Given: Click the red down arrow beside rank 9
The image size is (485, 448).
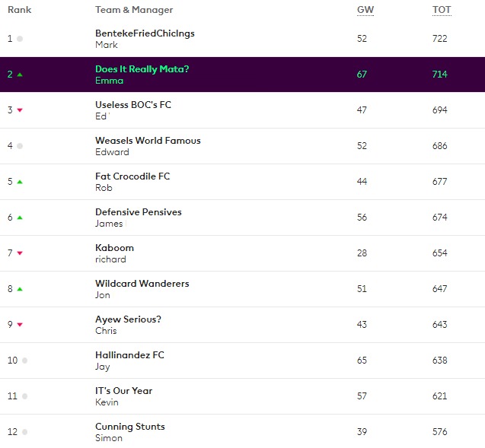Looking at the screenshot, I should point(20,325).
